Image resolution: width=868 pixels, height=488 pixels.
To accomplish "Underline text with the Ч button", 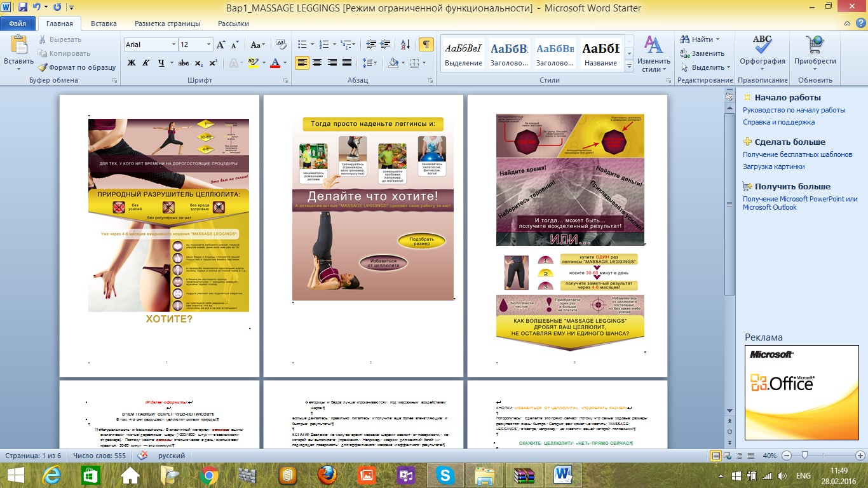I will [161, 63].
